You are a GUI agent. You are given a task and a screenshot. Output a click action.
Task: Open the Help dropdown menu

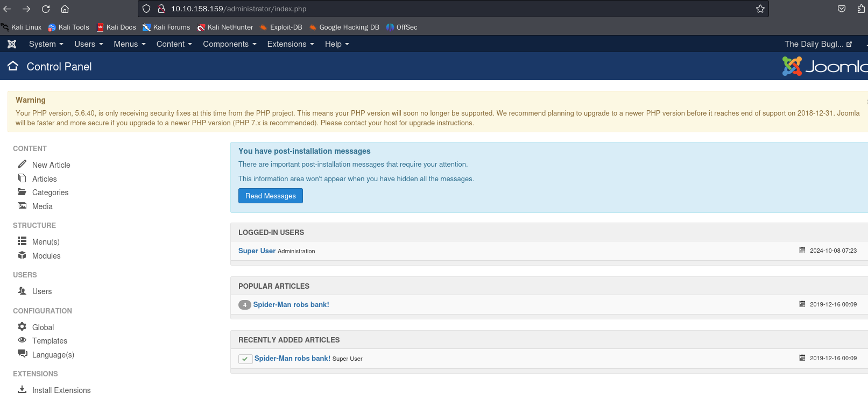337,44
